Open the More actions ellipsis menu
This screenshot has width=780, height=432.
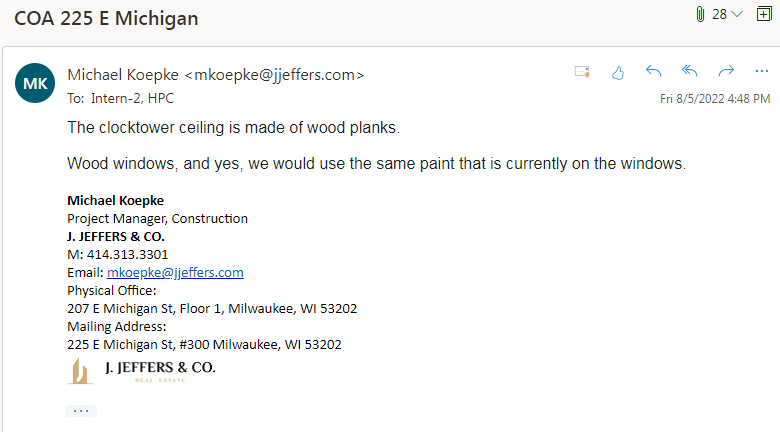coord(762,72)
